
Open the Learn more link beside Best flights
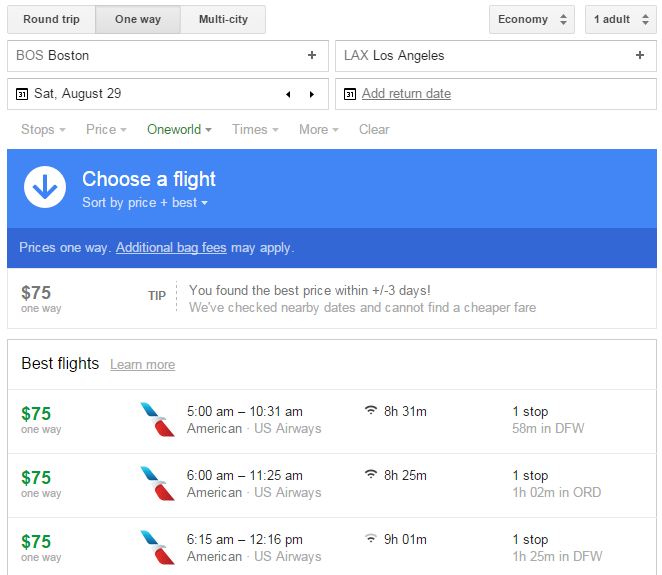click(x=142, y=365)
